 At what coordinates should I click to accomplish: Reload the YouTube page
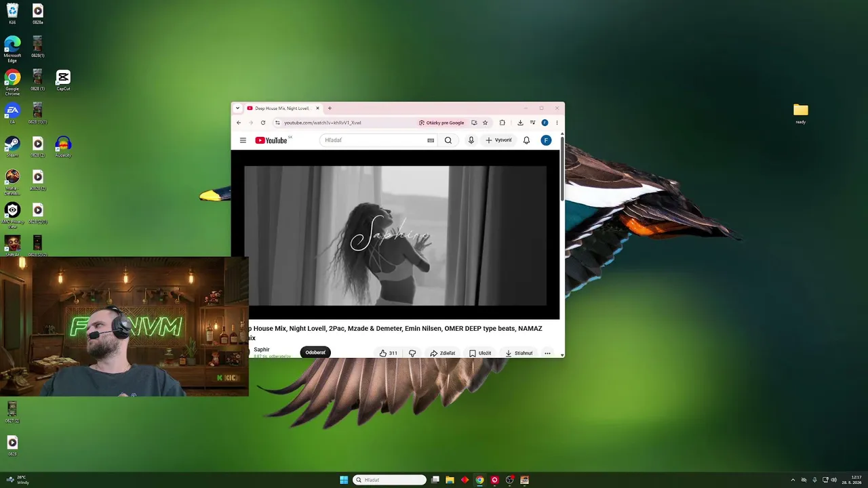(263, 123)
